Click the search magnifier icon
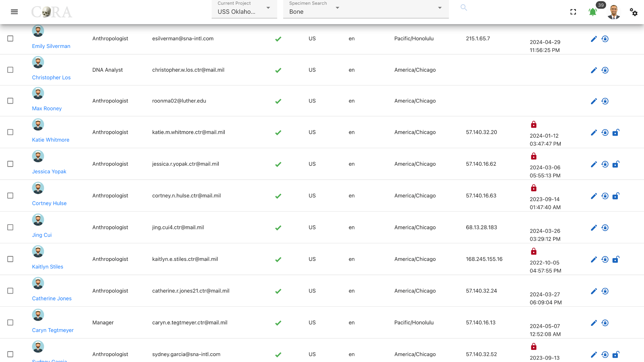 464,7
